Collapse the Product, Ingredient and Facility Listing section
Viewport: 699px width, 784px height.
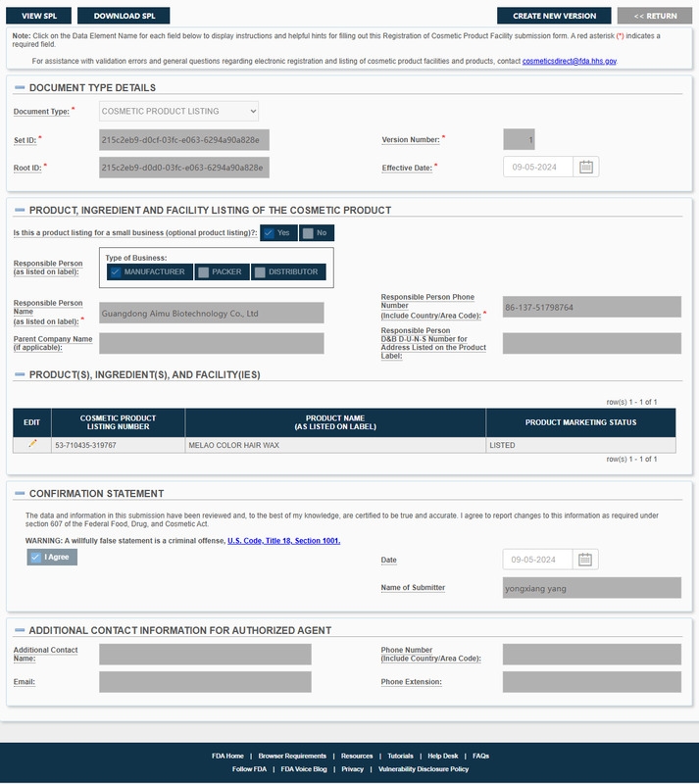[20, 210]
